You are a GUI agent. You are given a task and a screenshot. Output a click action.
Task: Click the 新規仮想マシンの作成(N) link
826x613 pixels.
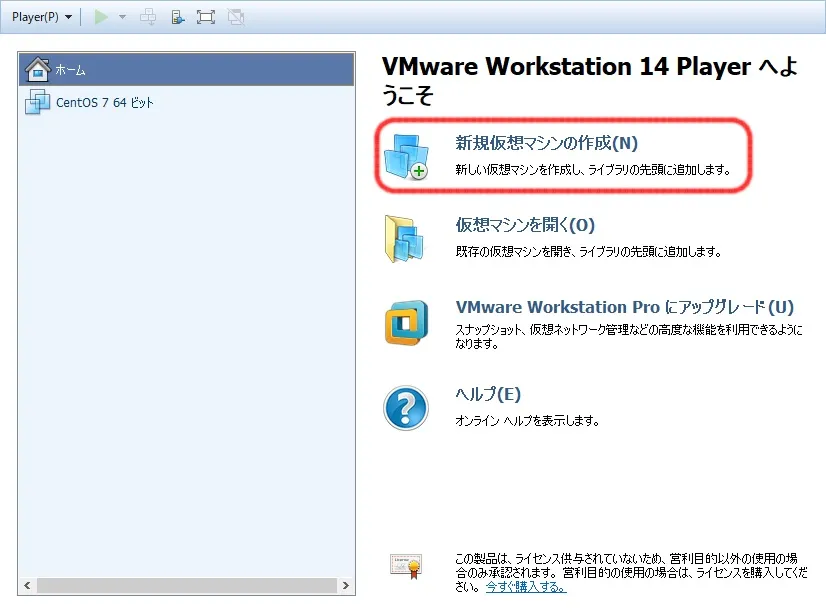tap(546, 143)
